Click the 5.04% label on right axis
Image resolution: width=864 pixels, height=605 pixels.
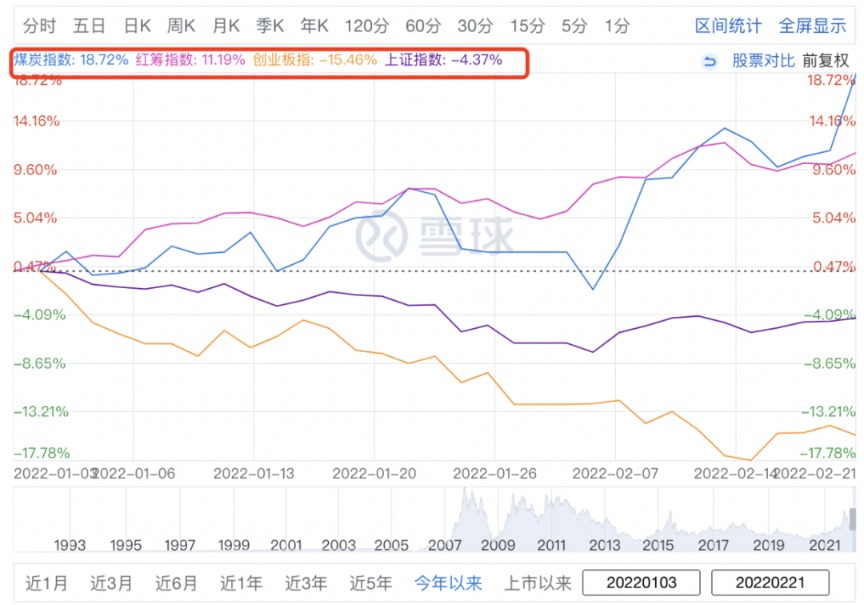[x=834, y=218]
